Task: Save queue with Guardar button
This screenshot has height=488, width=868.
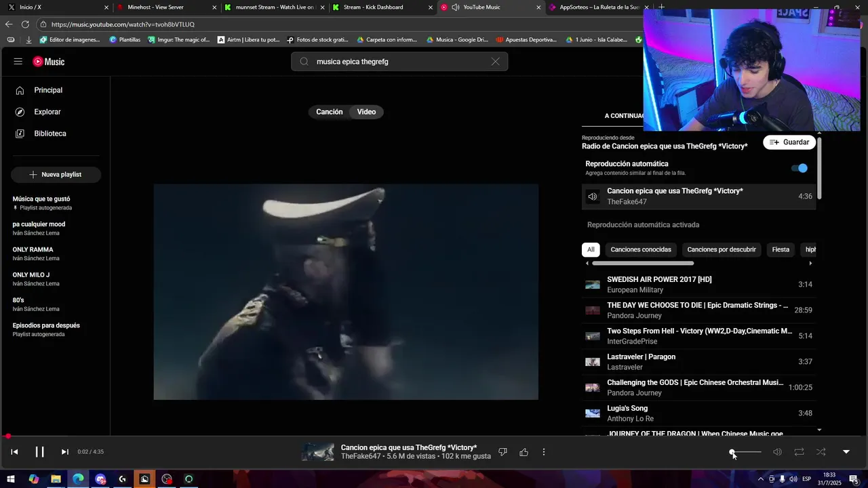Action: coord(789,142)
